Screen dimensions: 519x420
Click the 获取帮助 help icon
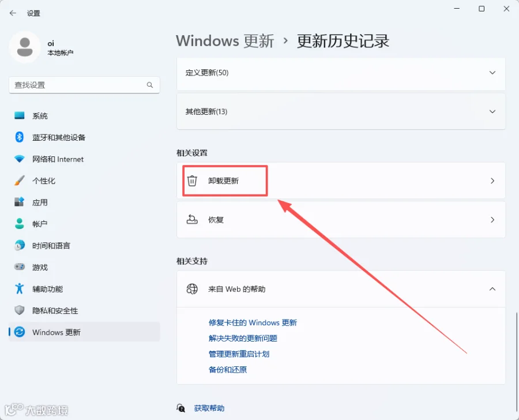[x=180, y=408]
